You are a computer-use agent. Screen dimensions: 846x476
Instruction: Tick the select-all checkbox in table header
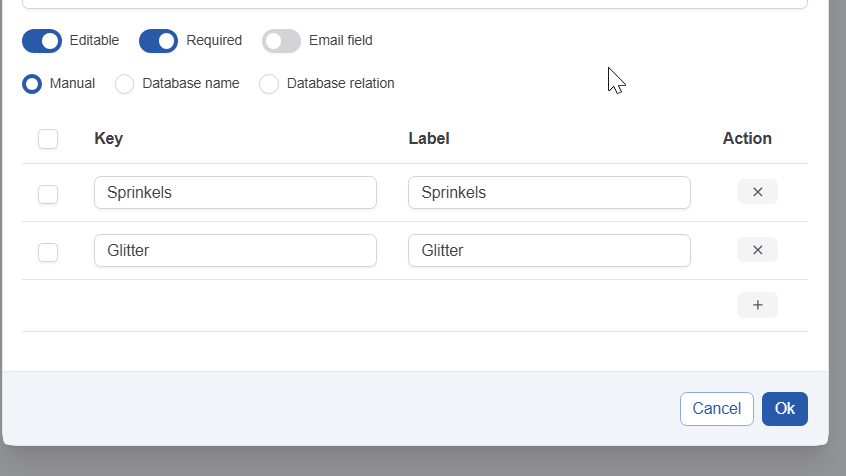(x=48, y=139)
